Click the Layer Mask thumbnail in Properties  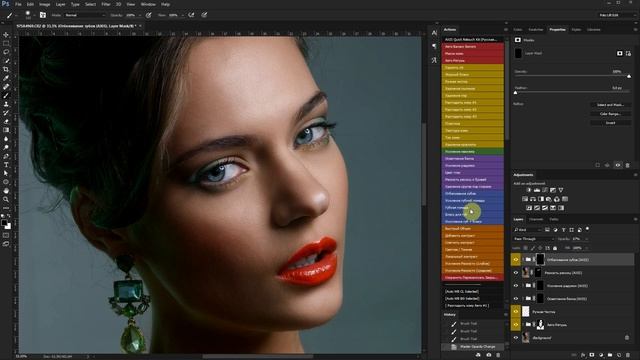(518, 53)
